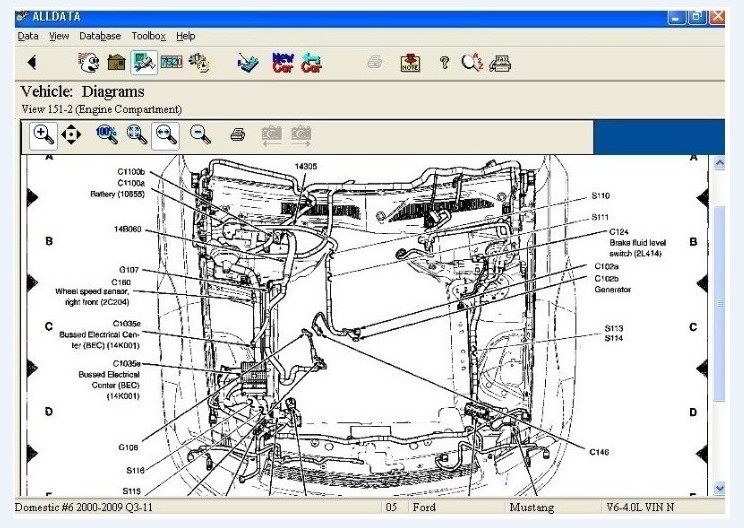Click "Mustang" in the status bar
This screenshot has width=744, height=528.
[x=531, y=508]
